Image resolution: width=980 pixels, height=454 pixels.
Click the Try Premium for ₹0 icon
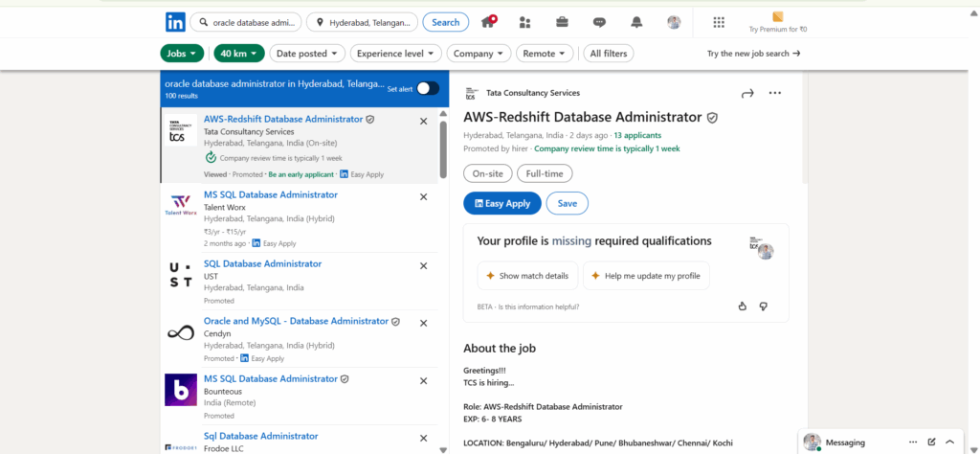[x=778, y=17]
